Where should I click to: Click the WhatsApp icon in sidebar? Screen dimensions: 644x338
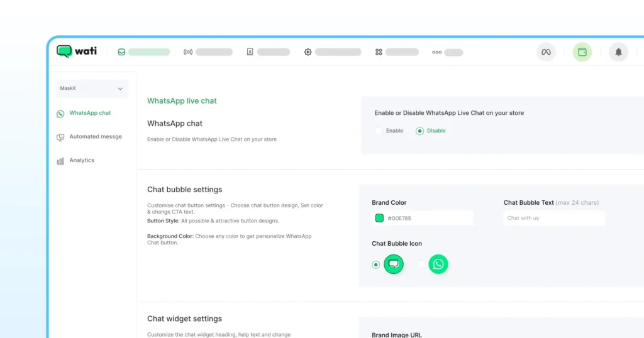point(60,114)
